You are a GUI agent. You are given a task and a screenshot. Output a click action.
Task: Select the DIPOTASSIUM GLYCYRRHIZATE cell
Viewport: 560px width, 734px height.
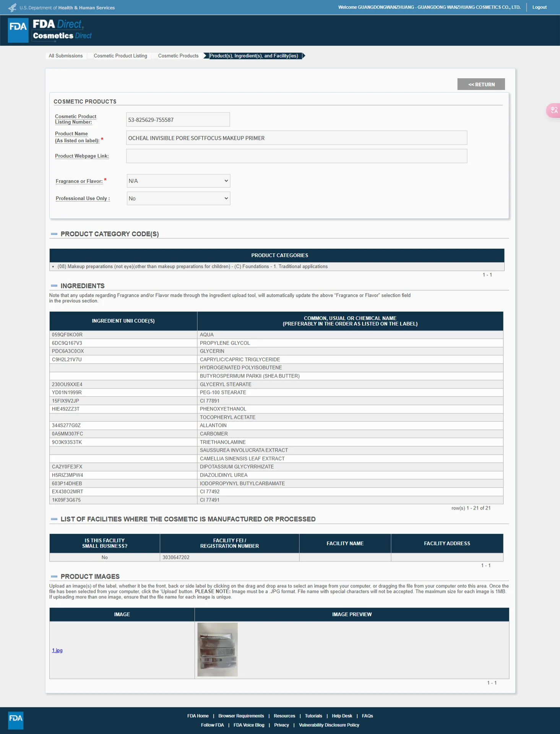coord(350,467)
